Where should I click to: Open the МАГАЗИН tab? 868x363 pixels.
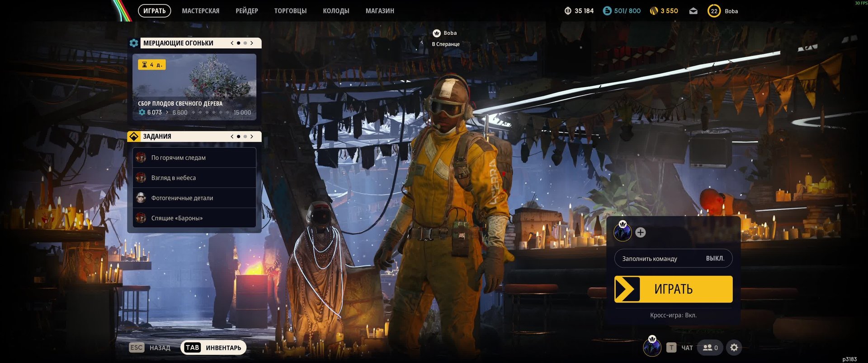point(380,11)
